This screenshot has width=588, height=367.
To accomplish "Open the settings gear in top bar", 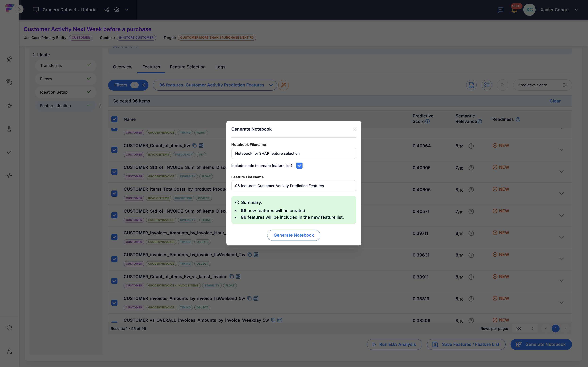I will 117,10.
